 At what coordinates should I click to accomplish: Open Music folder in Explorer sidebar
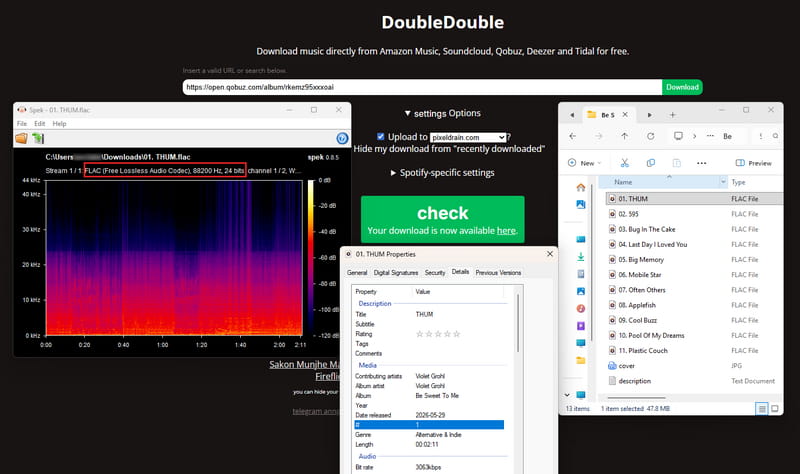(x=581, y=309)
